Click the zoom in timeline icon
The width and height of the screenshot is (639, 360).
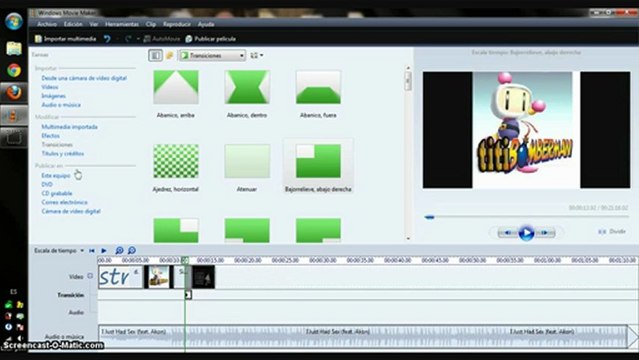tap(119, 250)
